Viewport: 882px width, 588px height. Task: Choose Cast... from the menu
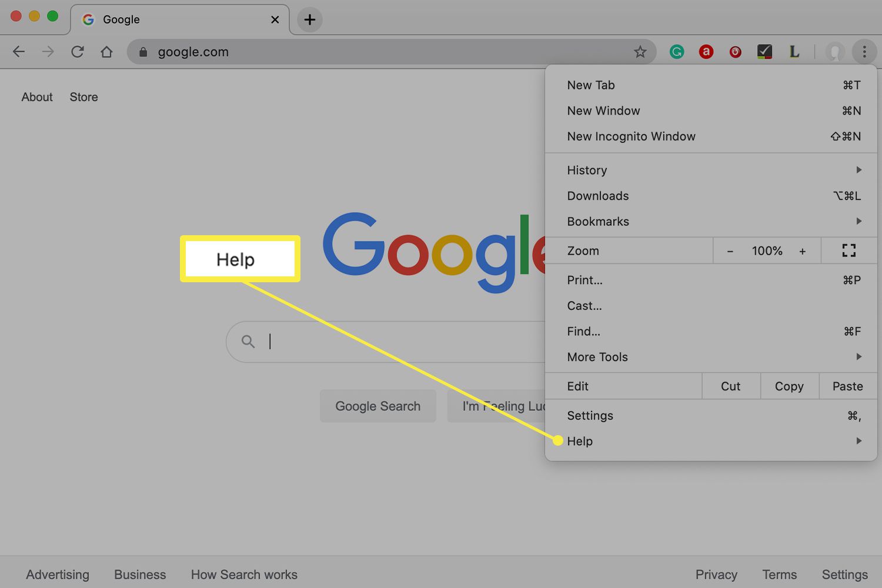click(711, 306)
